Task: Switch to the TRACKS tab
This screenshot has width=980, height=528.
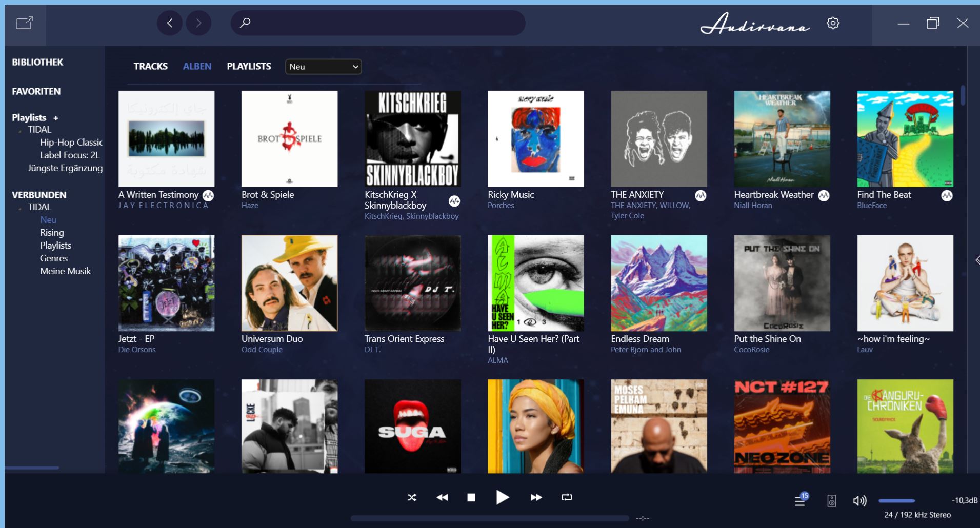Action: tap(150, 66)
